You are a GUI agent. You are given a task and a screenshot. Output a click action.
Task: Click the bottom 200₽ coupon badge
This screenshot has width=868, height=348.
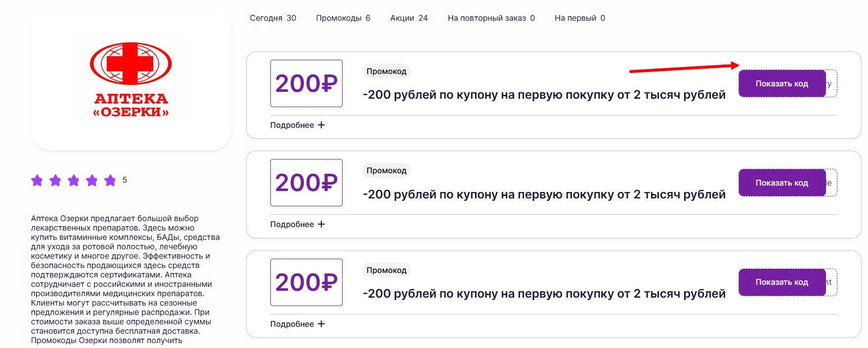[306, 282]
